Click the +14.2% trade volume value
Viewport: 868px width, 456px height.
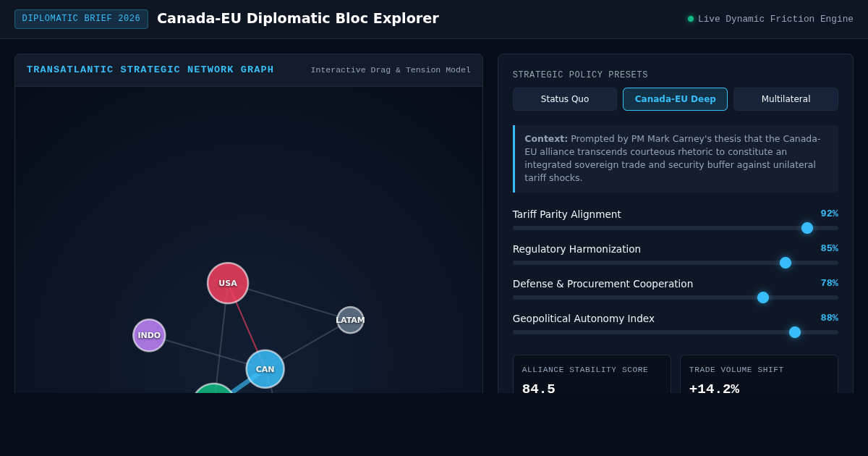click(714, 389)
